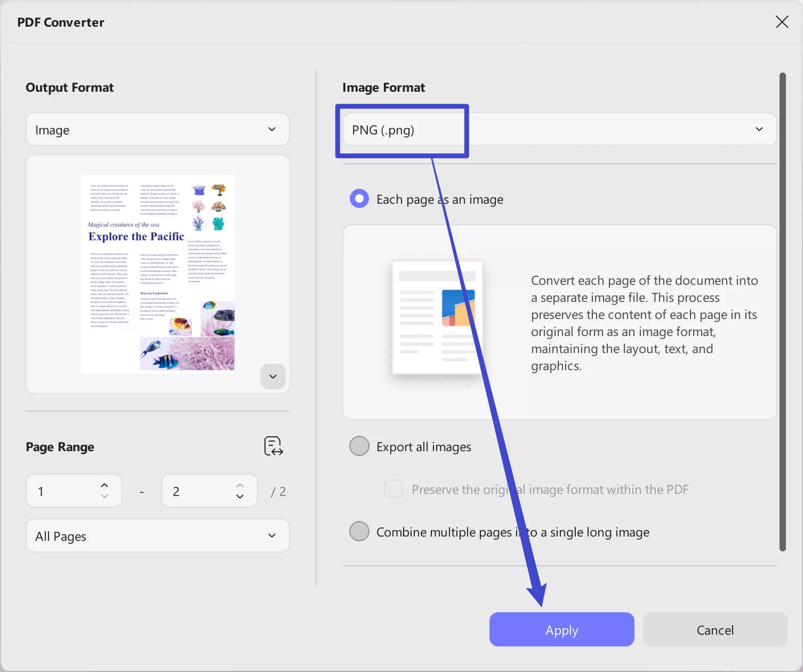The width and height of the screenshot is (803, 672).
Task: Click the starting page number field
Action: (x=64, y=491)
